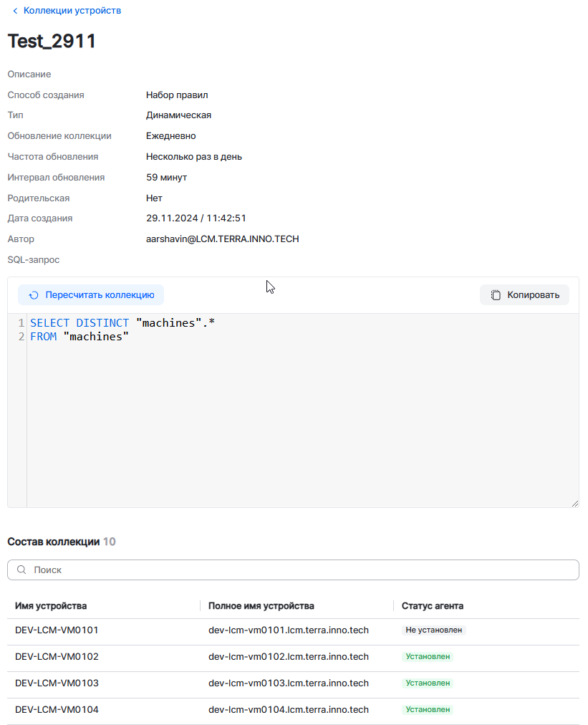Click the magnifier icon in search box
This screenshot has width=588, height=725.
click(21, 570)
